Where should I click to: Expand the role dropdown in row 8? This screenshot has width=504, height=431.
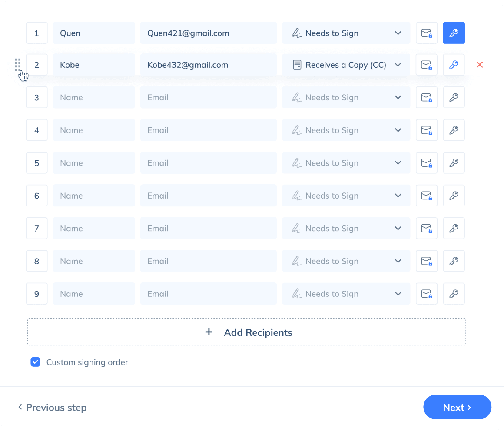pos(346,261)
